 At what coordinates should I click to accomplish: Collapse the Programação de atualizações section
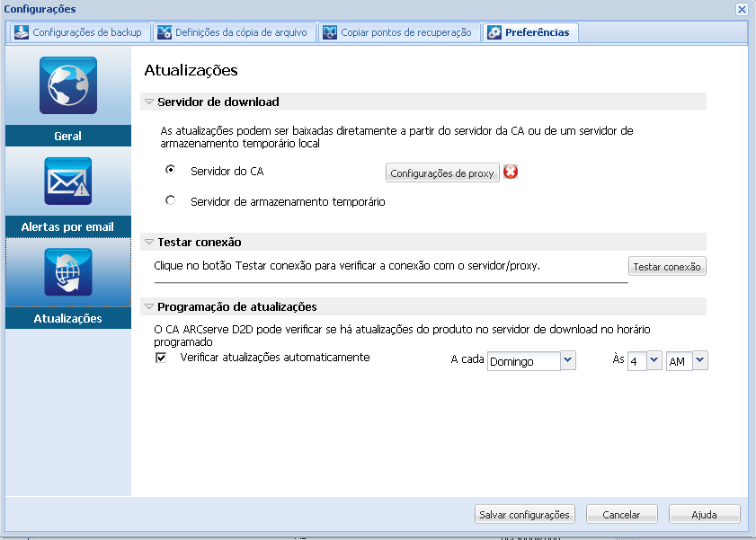point(149,306)
